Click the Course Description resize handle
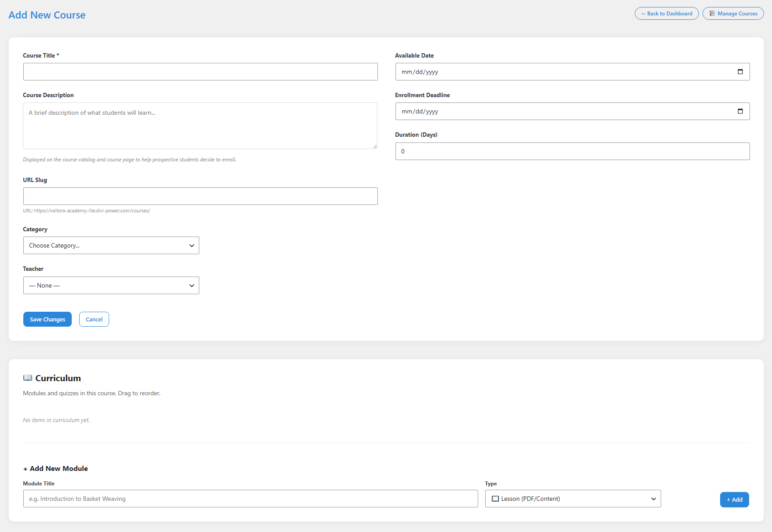 375,146
